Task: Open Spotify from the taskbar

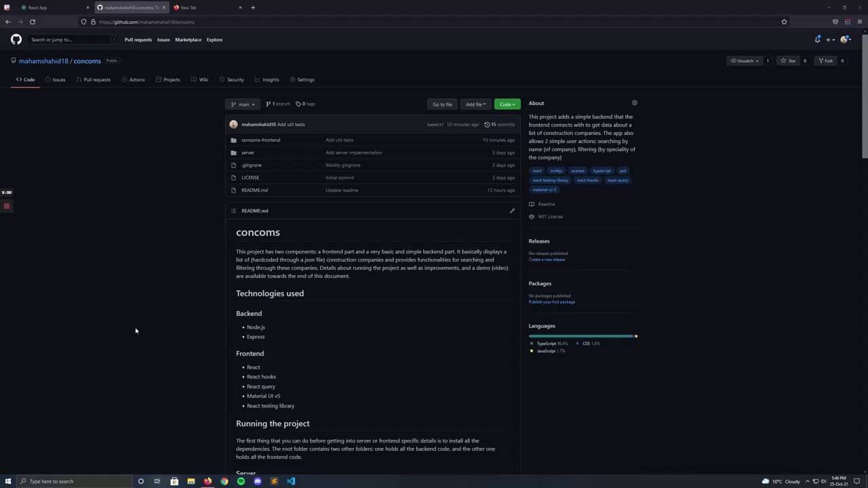Action: pyautogui.click(x=241, y=481)
